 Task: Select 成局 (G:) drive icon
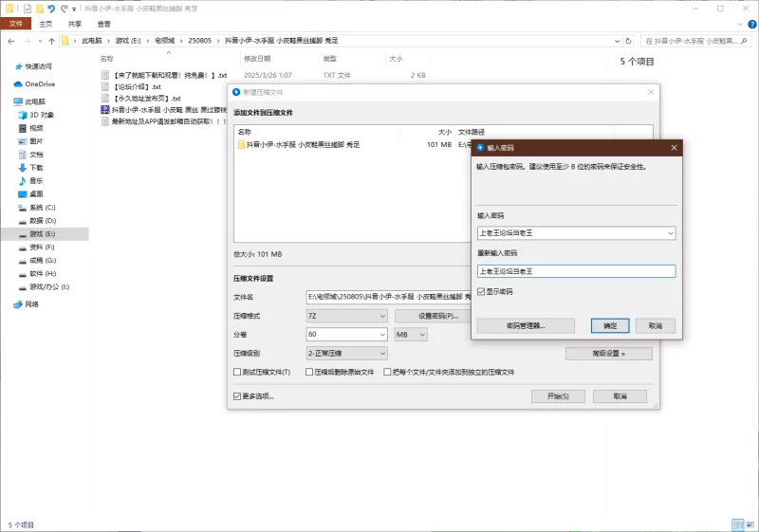(x=22, y=261)
